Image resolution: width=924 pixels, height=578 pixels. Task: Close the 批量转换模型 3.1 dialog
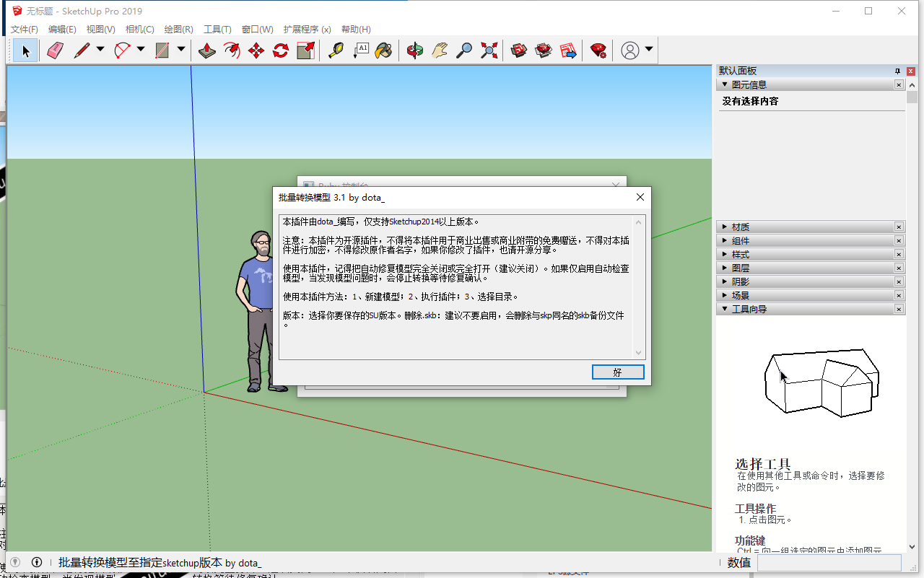[640, 197]
